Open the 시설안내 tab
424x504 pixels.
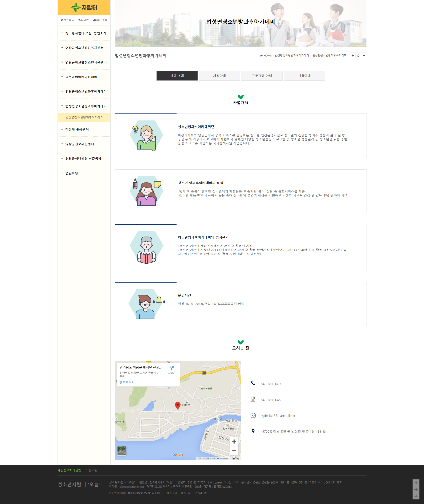[x=219, y=76]
